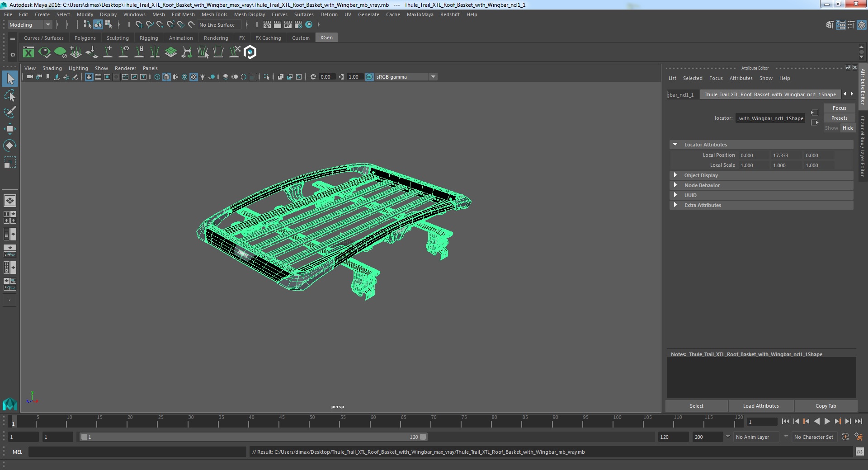This screenshot has width=868, height=470.
Task: Click the last hexagon shelf icon
Action: (250, 52)
